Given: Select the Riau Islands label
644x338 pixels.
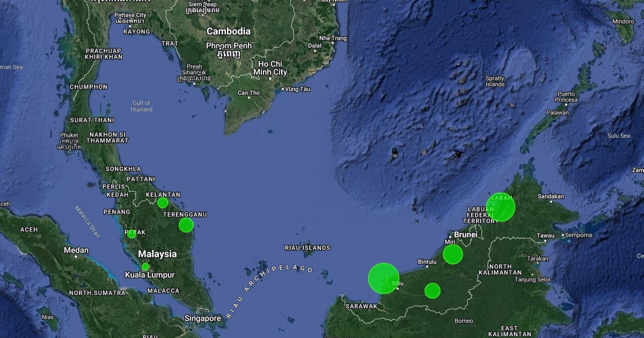Looking at the screenshot, I should tap(308, 248).
